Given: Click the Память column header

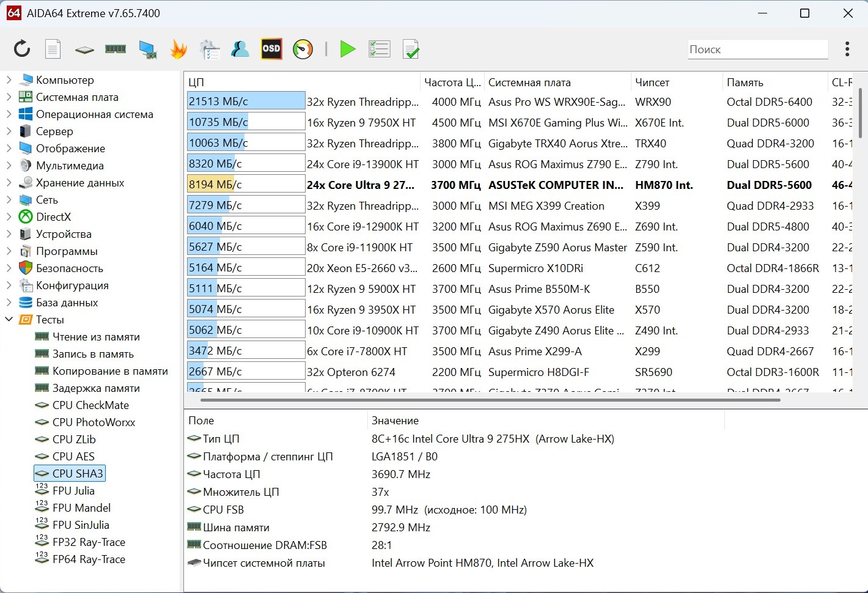Looking at the screenshot, I should pos(745,83).
